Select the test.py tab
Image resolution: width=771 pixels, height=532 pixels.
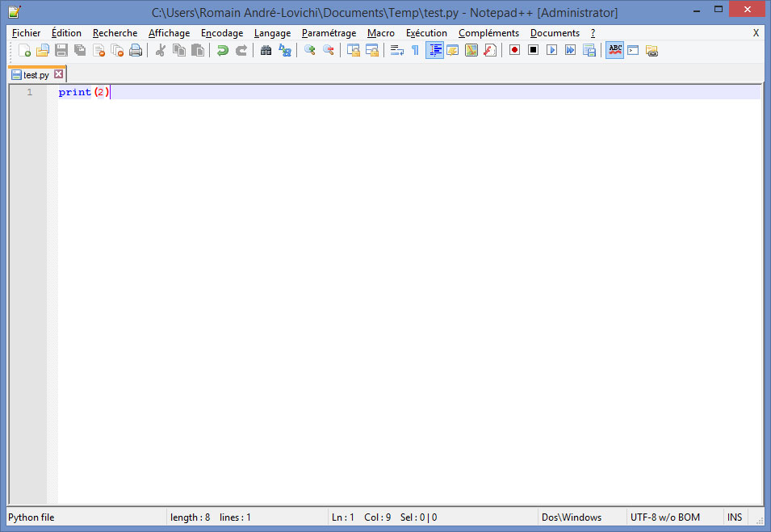point(36,75)
